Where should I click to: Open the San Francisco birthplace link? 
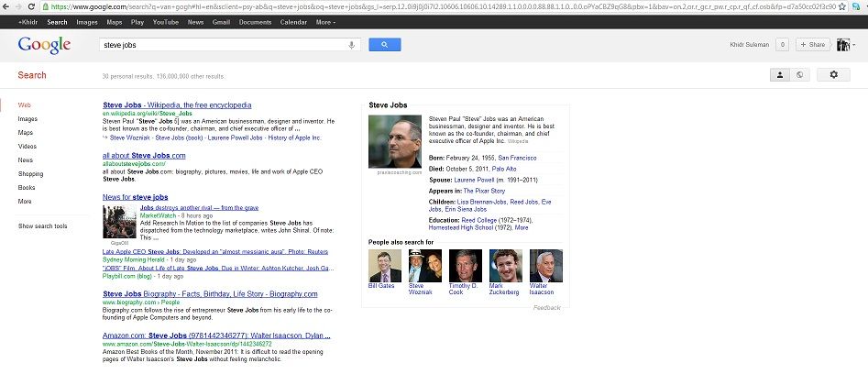coord(517,158)
